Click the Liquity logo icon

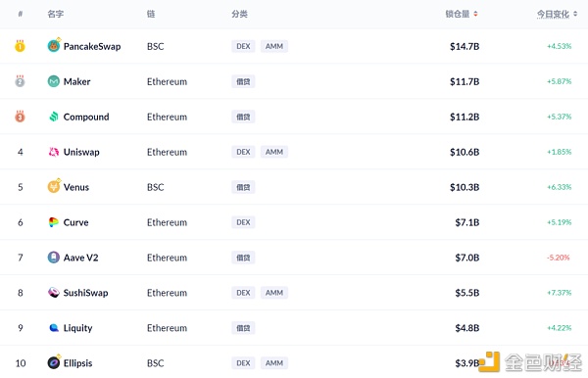click(x=54, y=328)
